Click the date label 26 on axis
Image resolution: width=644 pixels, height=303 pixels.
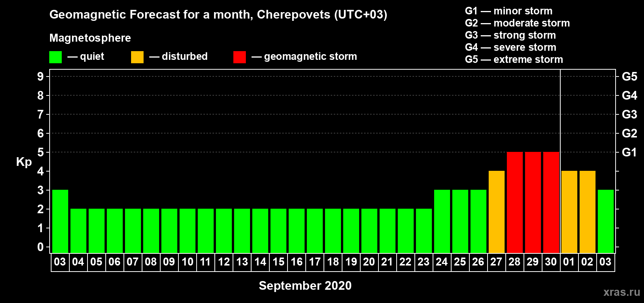pyautogui.click(x=478, y=262)
